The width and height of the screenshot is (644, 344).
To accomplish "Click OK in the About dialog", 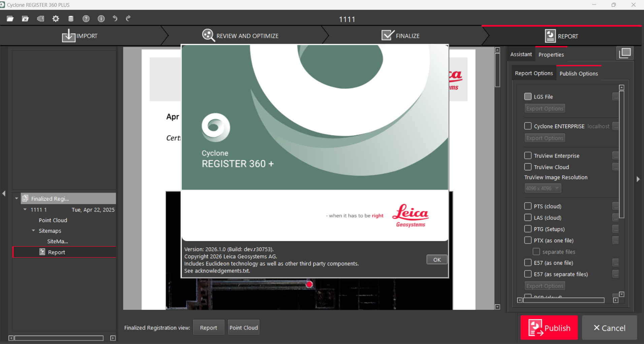I will tap(437, 259).
